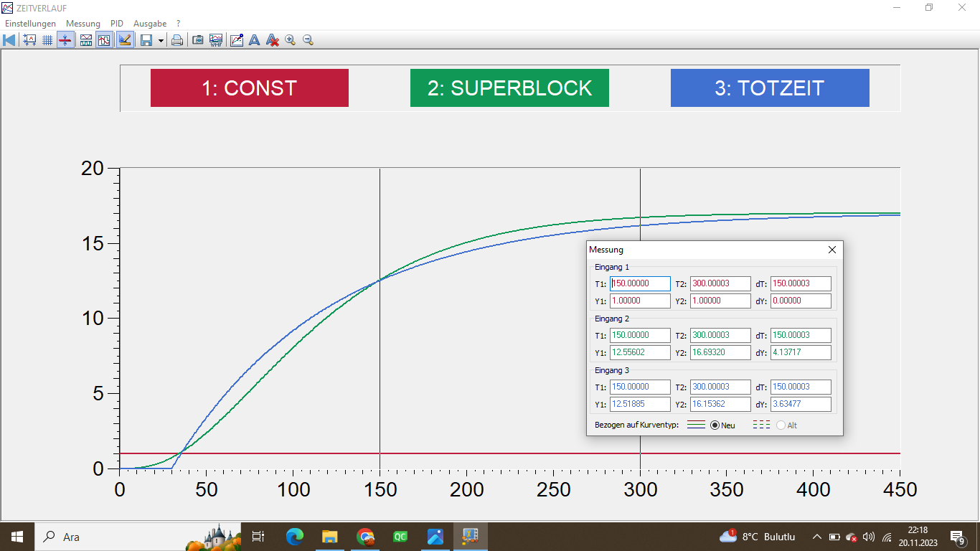Toggle the grid display in the toolbar

tap(47, 40)
